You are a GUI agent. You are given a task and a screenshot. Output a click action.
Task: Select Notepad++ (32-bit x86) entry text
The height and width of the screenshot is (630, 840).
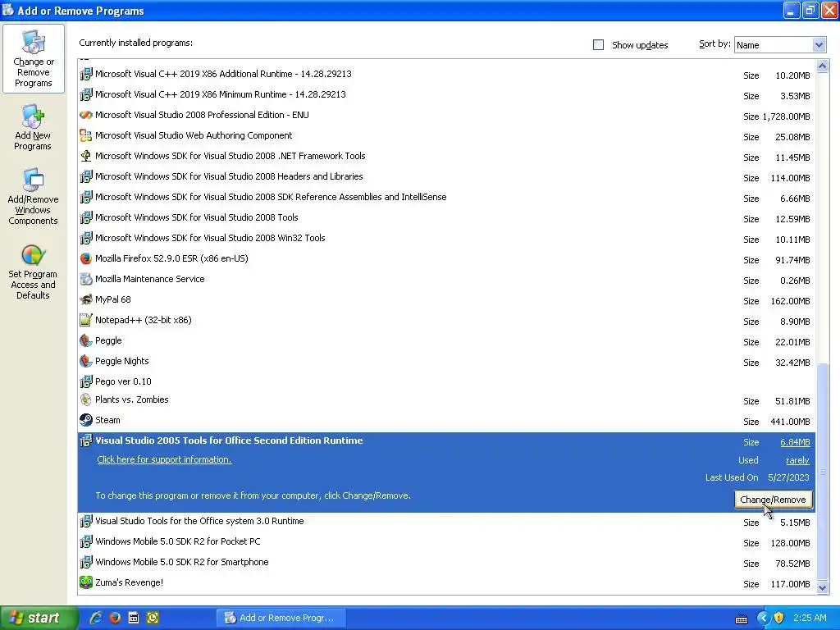(x=143, y=321)
